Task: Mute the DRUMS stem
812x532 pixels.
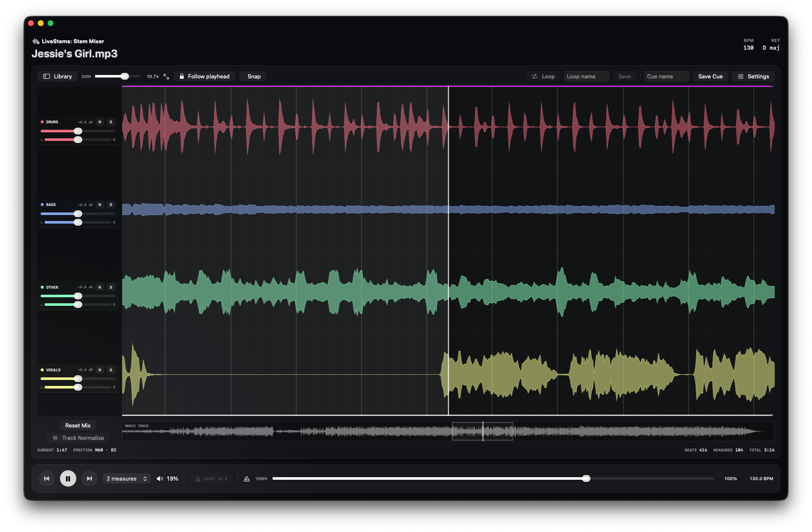Action: [100, 122]
